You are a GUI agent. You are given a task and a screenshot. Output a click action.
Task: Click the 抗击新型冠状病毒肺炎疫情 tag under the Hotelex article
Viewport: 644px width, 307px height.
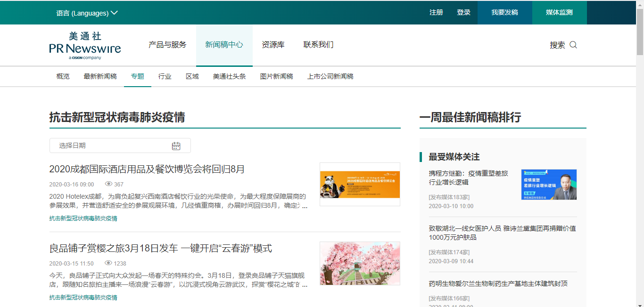click(x=83, y=218)
